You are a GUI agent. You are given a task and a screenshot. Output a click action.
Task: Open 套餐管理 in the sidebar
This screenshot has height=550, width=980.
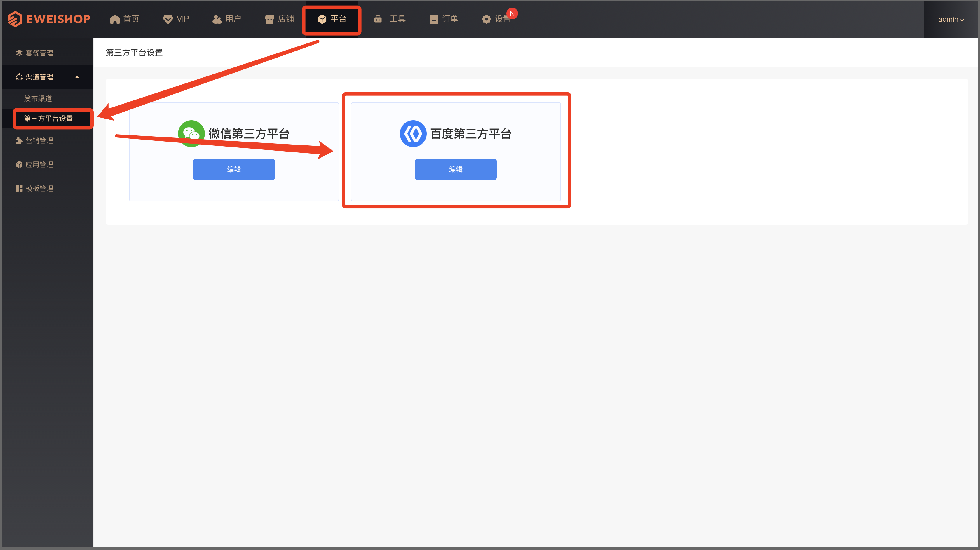pyautogui.click(x=48, y=53)
